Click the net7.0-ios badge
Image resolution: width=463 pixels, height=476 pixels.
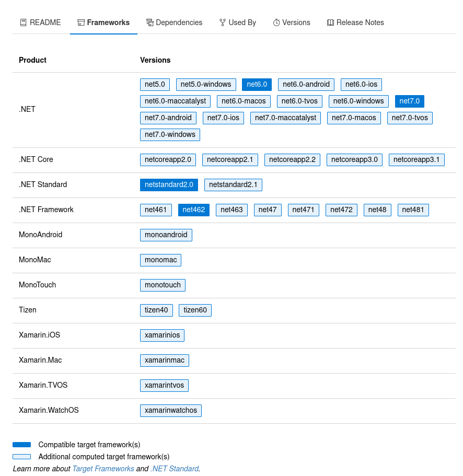(x=223, y=118)
